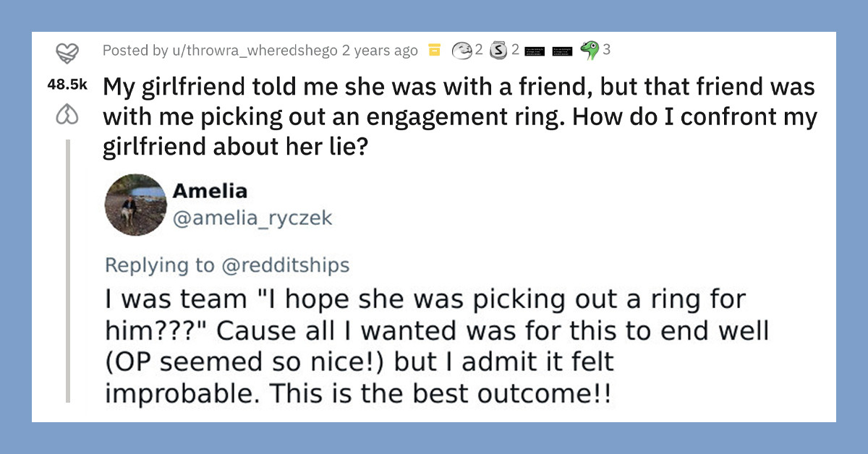Click the tweet reply text body
This screenshot has width=868, height=454.
pyautogui.click(x=412, y=346)
